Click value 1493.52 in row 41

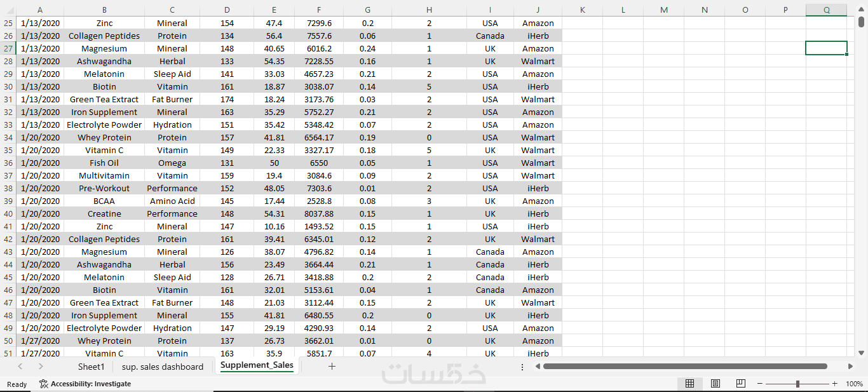pos(319,226)
